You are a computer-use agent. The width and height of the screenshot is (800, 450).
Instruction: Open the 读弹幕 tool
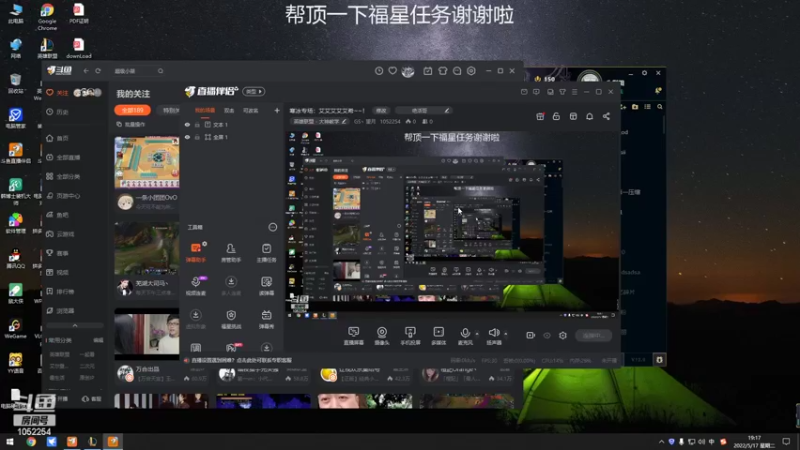[x=266, y=285]
